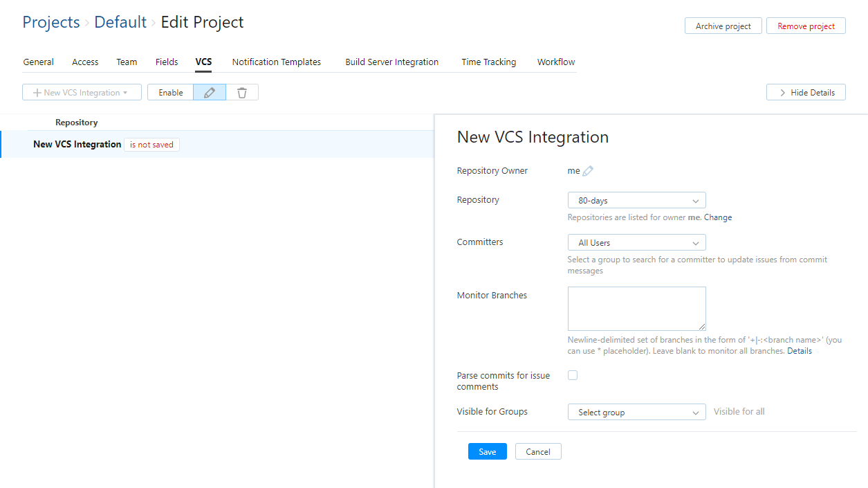This screenshot has height=488, width=868.
Task: Enable parse commits for issue comments
Action: [x=573, y=375]
